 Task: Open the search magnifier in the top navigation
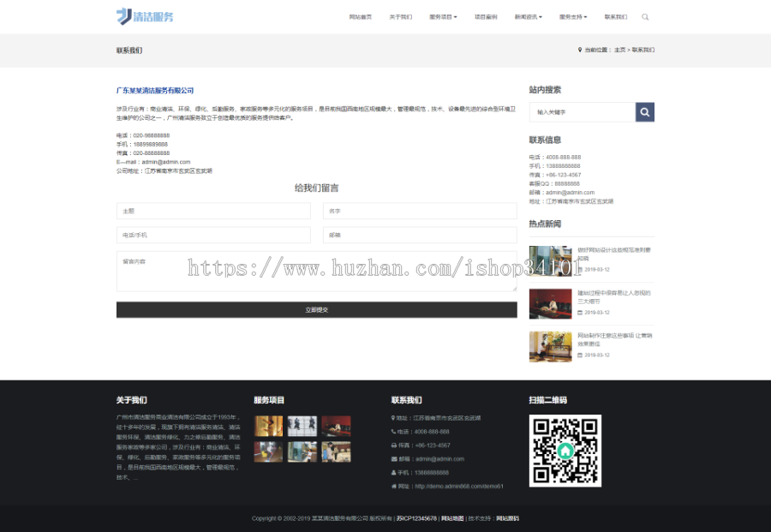tap(644, 16)
